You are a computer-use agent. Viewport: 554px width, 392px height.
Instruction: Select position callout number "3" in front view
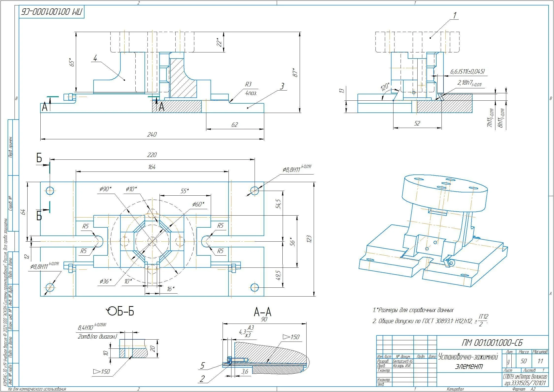282,86
